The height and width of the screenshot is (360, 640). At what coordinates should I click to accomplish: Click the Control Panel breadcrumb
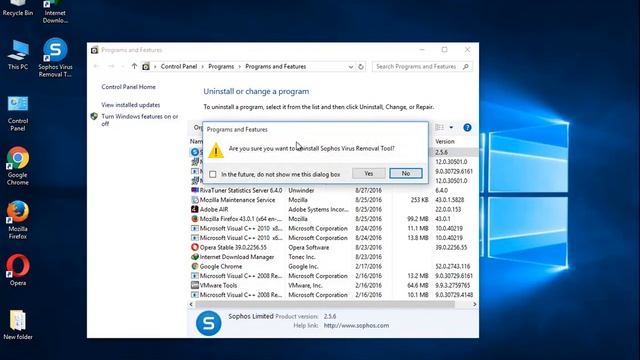point(179,66)
